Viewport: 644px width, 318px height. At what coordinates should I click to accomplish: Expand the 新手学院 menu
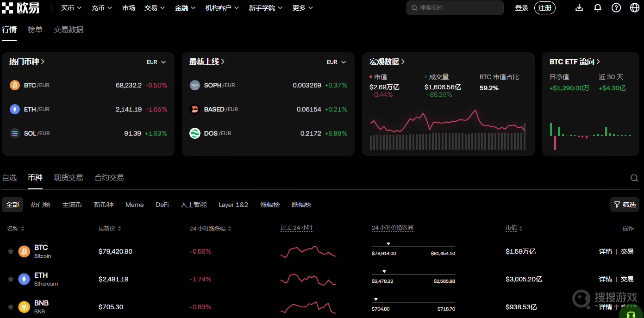266,8
